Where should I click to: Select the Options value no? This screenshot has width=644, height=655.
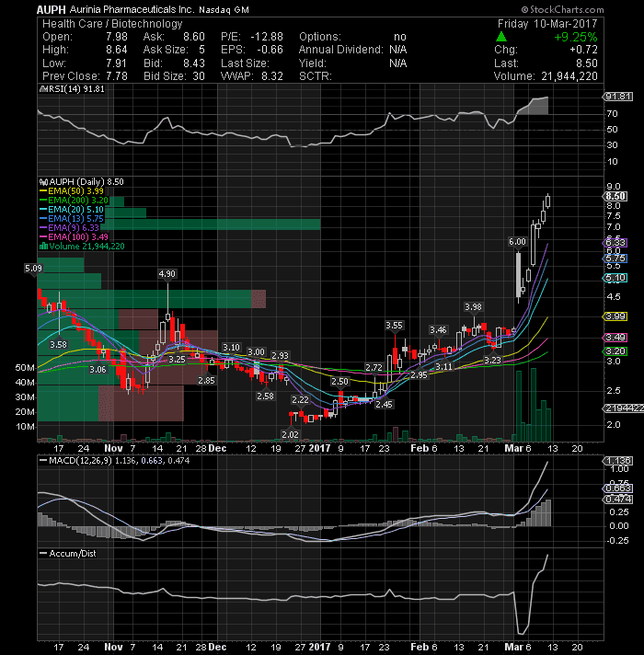coord(400,37)
